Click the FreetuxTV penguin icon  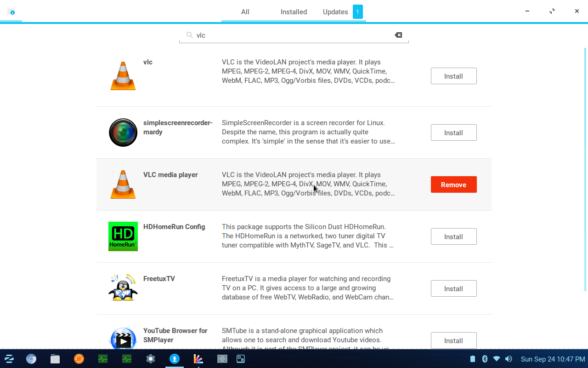123,288
